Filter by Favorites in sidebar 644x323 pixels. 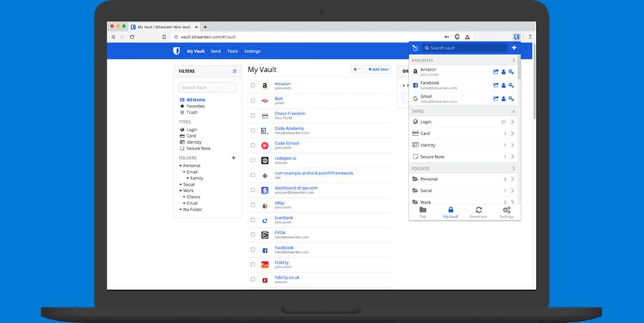(195, 106)
